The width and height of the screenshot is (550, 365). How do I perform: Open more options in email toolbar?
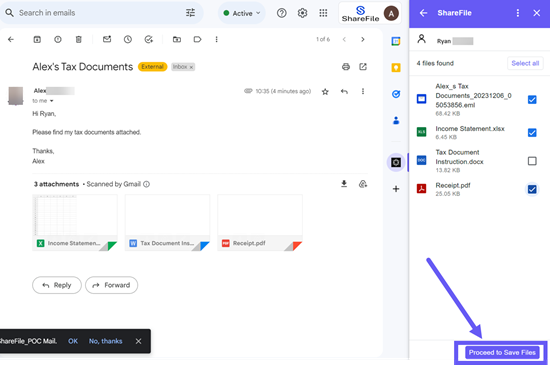[x=216, y=39]
